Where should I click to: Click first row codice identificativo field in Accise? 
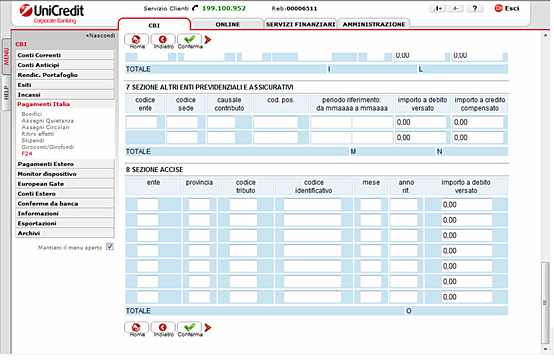[312, 205]
